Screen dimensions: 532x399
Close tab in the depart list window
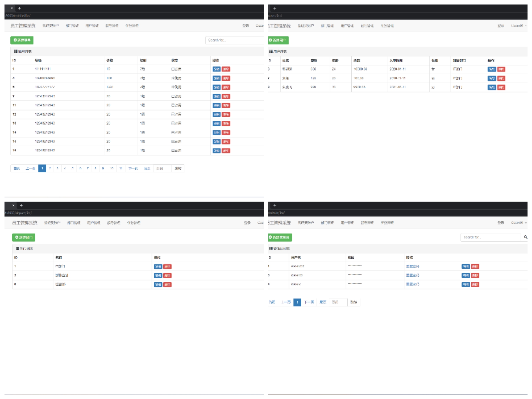click(13, 205)
